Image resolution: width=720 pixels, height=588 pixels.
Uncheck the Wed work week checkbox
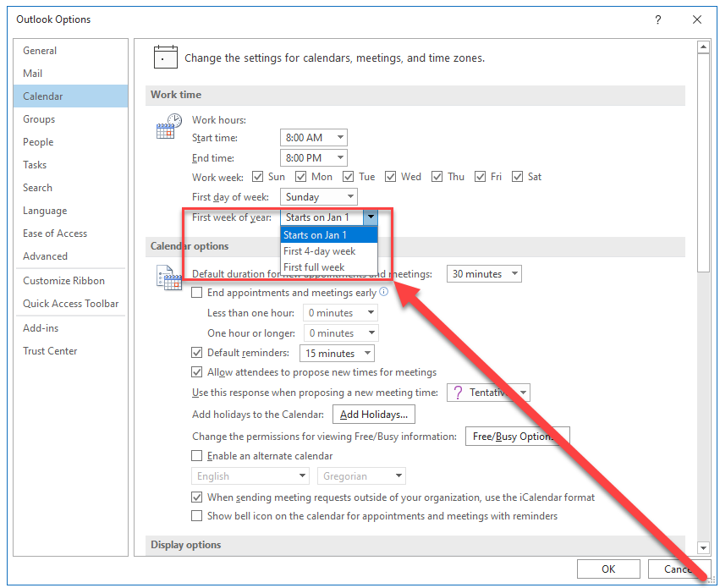pyautogui.click(x=390, y=177)
